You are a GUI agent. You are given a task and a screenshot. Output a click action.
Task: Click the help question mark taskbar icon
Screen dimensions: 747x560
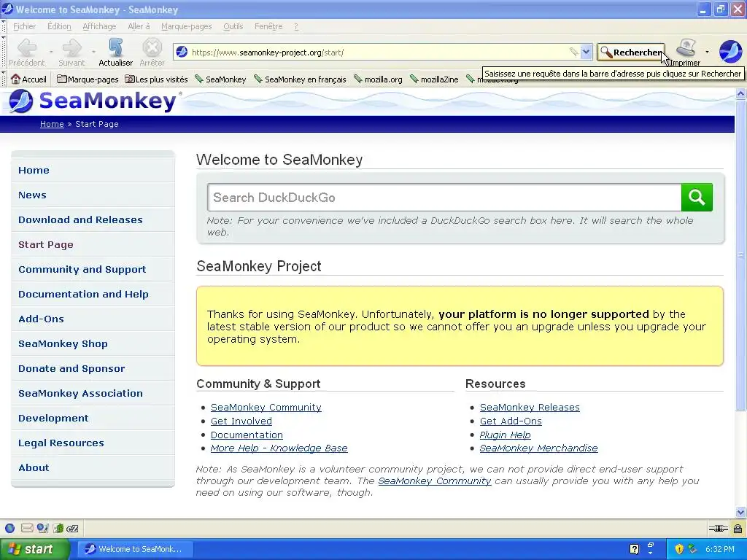[x=634, y=549]
